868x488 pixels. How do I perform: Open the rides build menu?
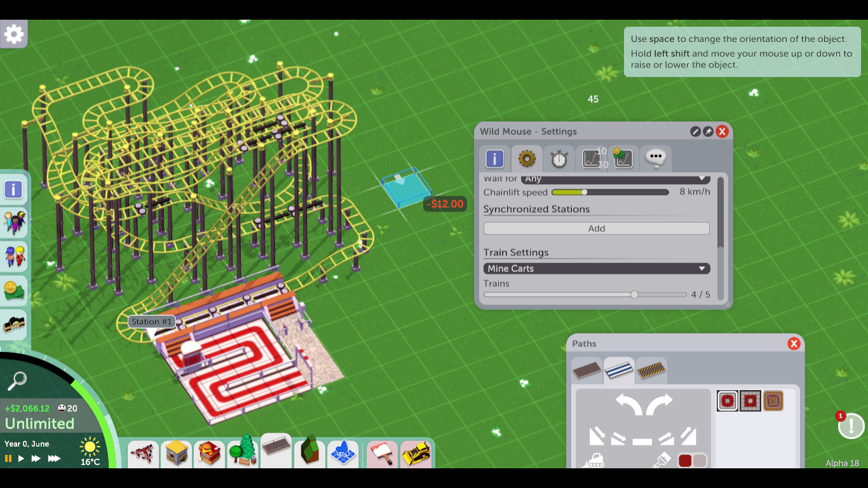click(x=144, y=454)
